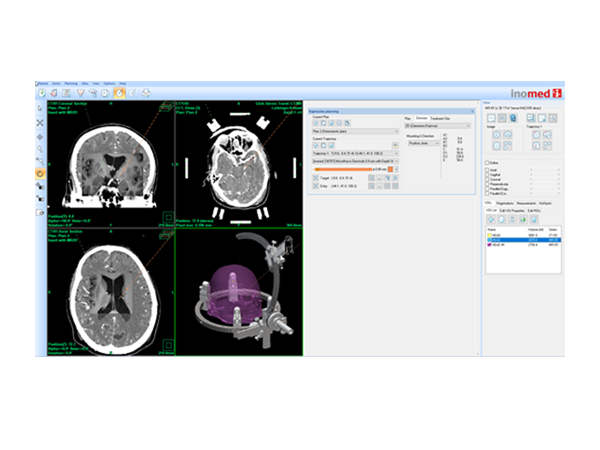Switch to the Measurements tab
The image size is (600, 450).
tap(526, 203)
